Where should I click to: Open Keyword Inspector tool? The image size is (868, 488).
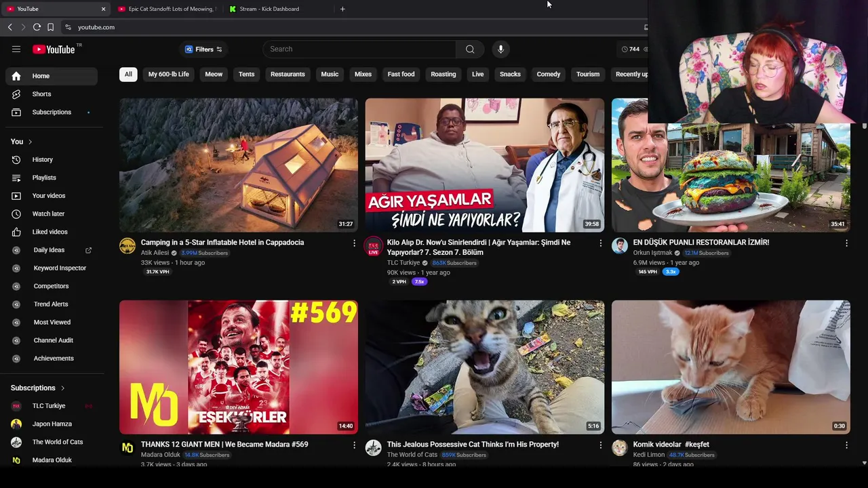click(x=52, y=268)
